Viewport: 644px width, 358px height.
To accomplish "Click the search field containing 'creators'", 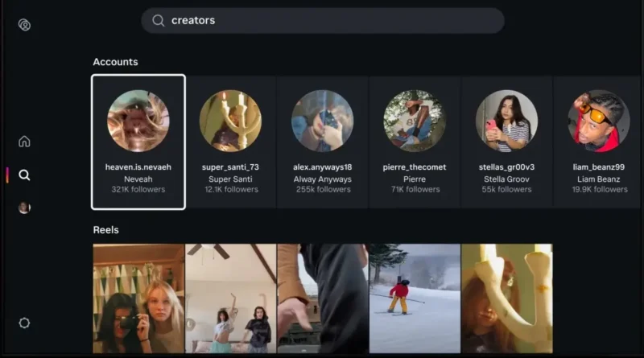I will coord(322,21).
